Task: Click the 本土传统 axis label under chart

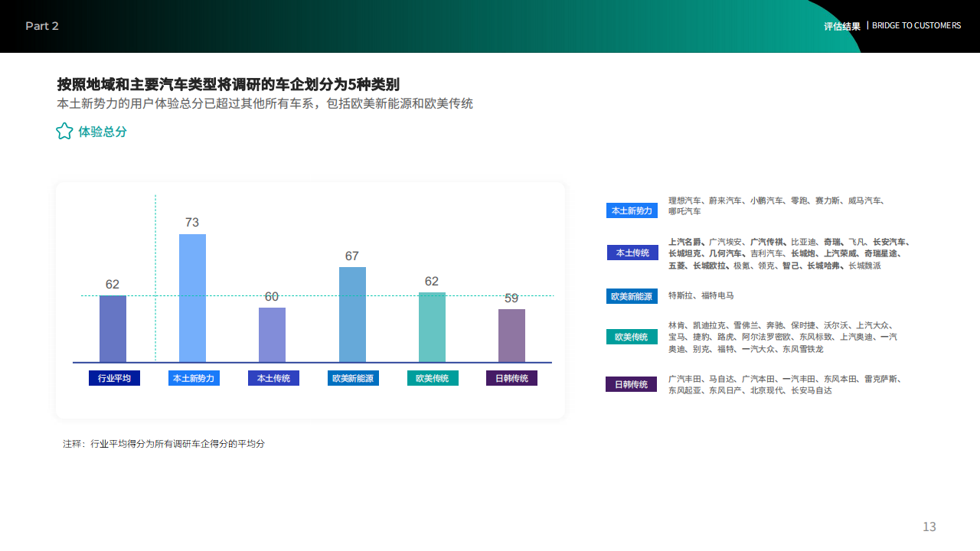Action: coord(273,378)
